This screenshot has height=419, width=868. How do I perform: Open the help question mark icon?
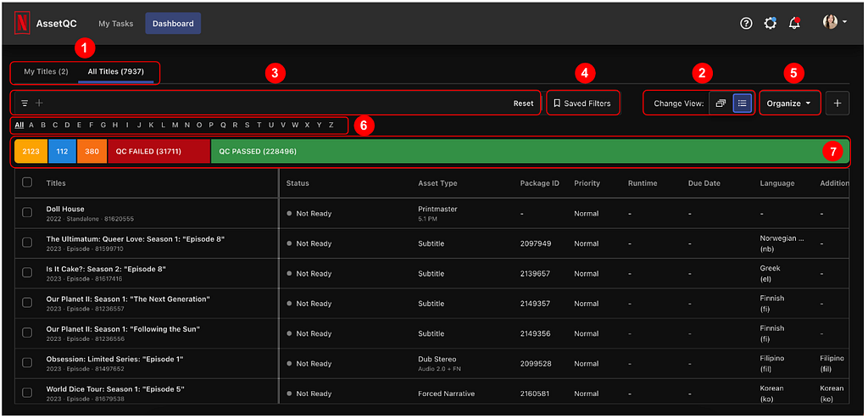746,24
